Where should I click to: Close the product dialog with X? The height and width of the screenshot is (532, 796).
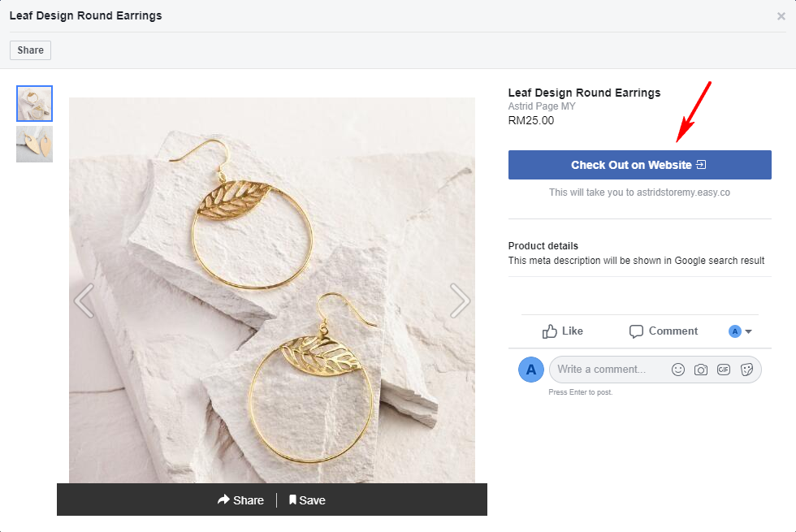click(x=781, y=16)
